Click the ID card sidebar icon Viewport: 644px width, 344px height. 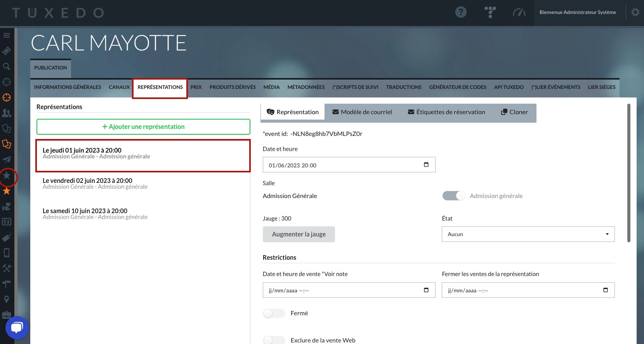pos(7,222)
